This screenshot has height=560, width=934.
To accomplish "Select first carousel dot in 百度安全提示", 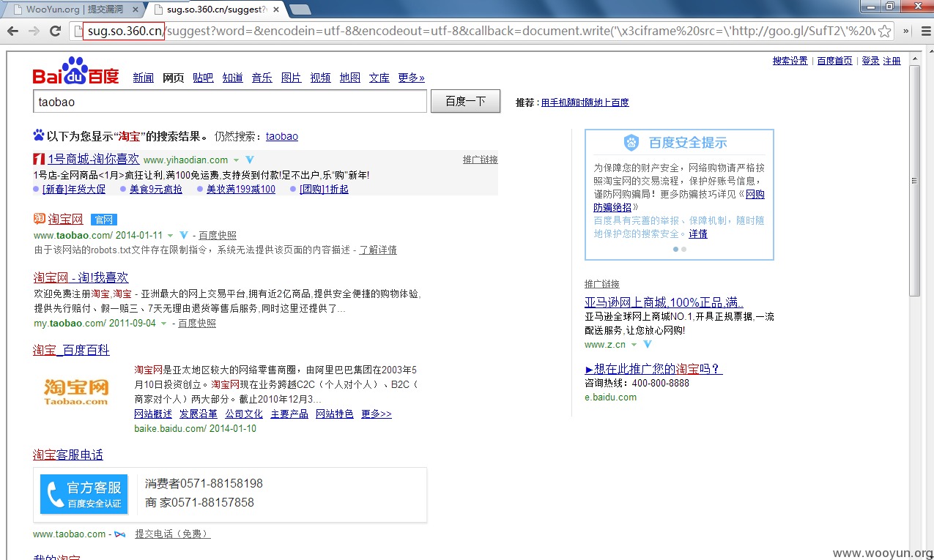I will coord(675,249).
